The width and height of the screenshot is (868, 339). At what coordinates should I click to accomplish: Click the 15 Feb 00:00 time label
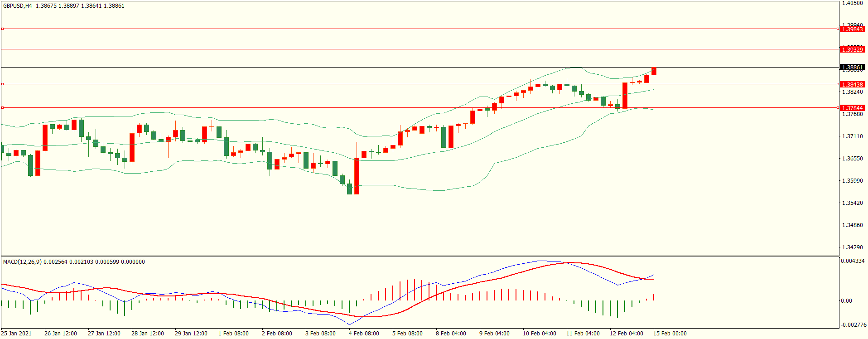(670, 334)
